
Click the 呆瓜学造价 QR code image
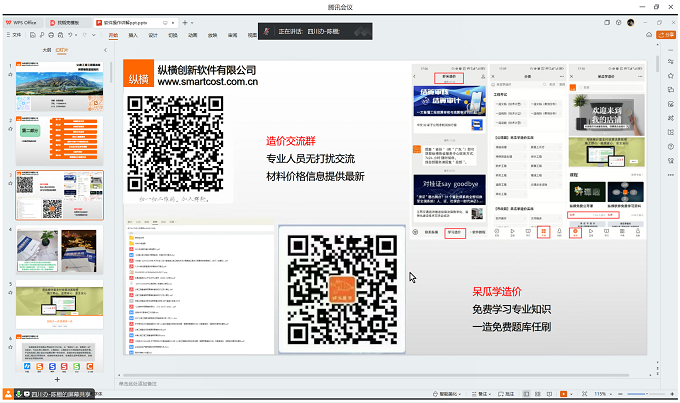pyautogui.click(x=342, y=289)
